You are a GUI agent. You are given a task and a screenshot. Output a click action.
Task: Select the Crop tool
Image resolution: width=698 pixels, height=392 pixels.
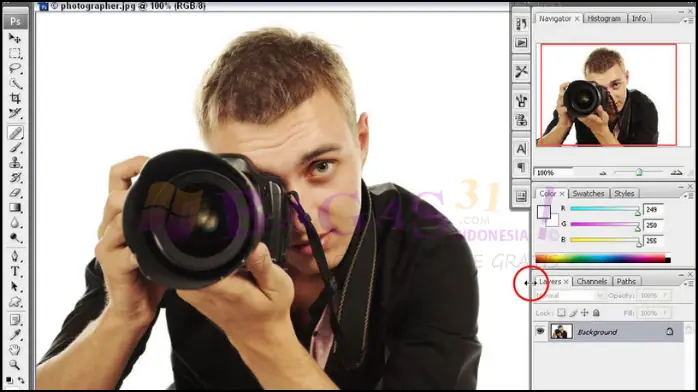pyautogui.click(x=15, y=98)
